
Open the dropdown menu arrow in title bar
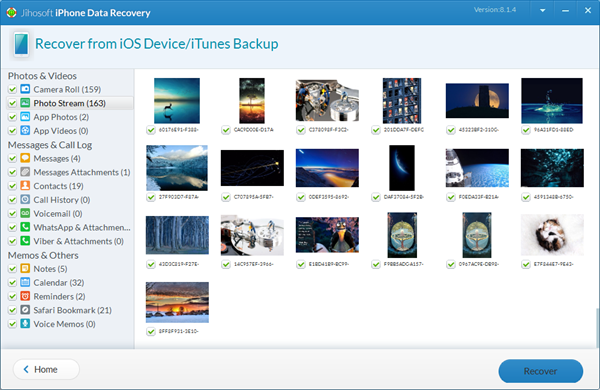542,11
